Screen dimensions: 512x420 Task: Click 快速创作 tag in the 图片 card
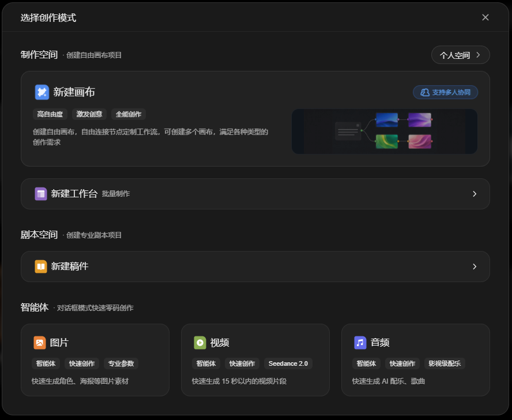click(82, 363)
